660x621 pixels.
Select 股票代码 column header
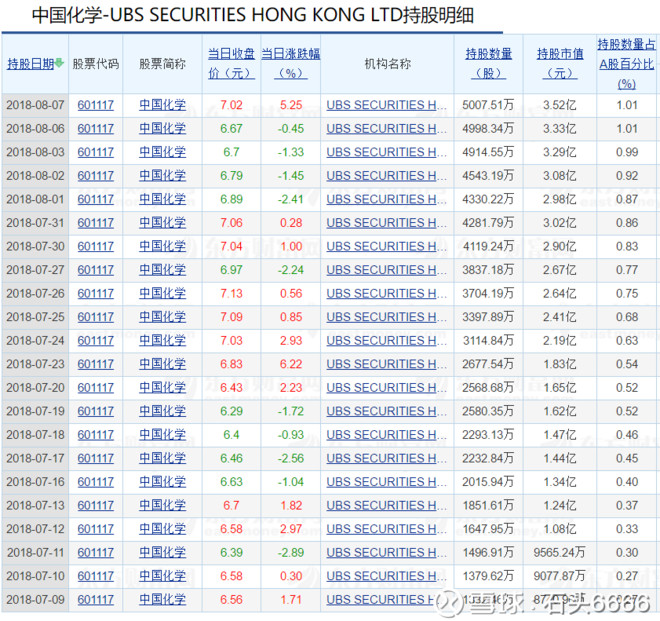click(x=96, y=64)
